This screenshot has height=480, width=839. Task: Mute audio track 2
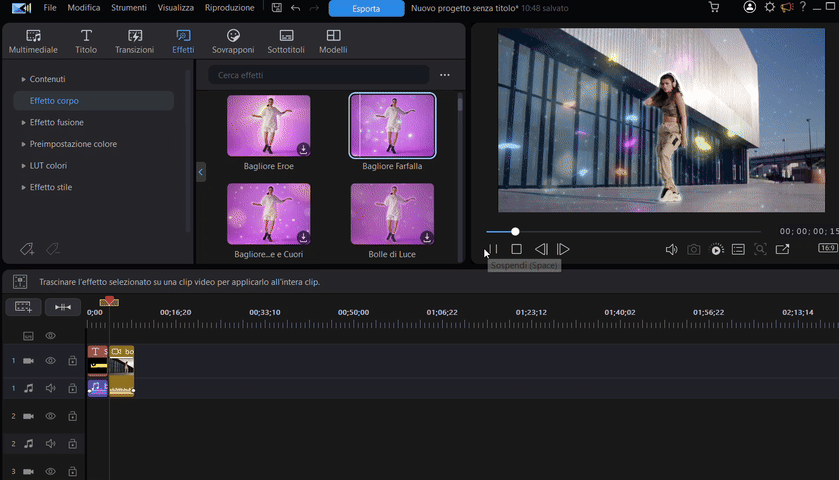pos(50,444)
